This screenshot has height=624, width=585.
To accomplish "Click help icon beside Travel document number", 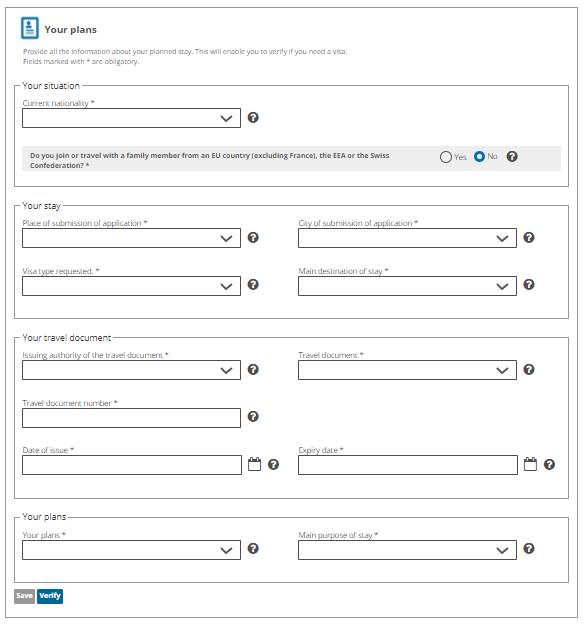I will (253, 417).
